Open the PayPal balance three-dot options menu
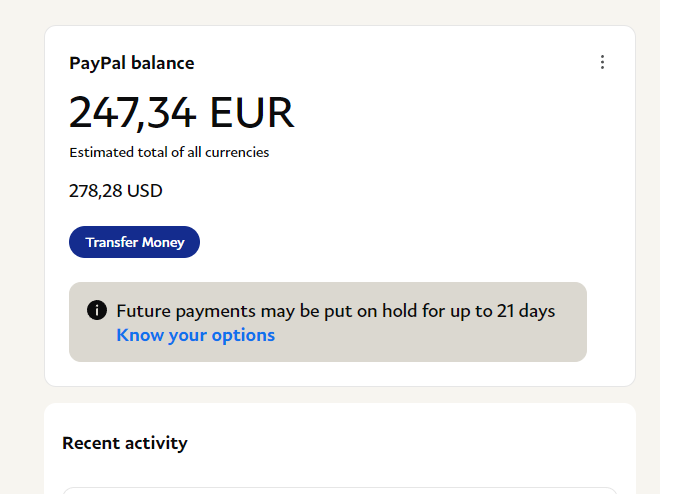This screenshot has width=683, height=494. tap(602, 62)
